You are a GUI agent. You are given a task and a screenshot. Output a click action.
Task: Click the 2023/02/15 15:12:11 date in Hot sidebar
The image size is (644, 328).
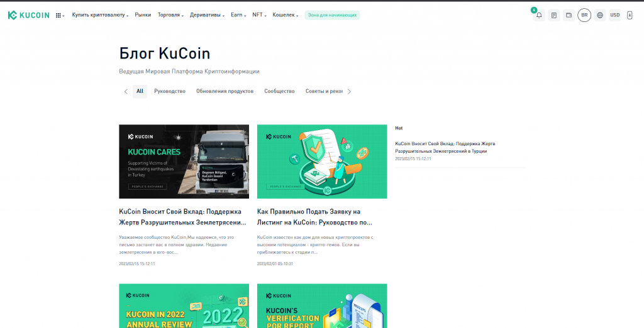pos(413,158)
